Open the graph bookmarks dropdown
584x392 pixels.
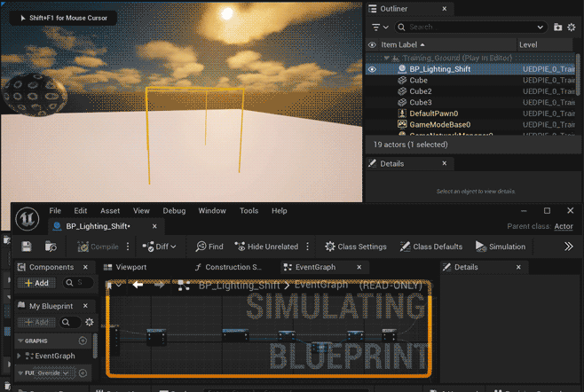click(114, 286)
